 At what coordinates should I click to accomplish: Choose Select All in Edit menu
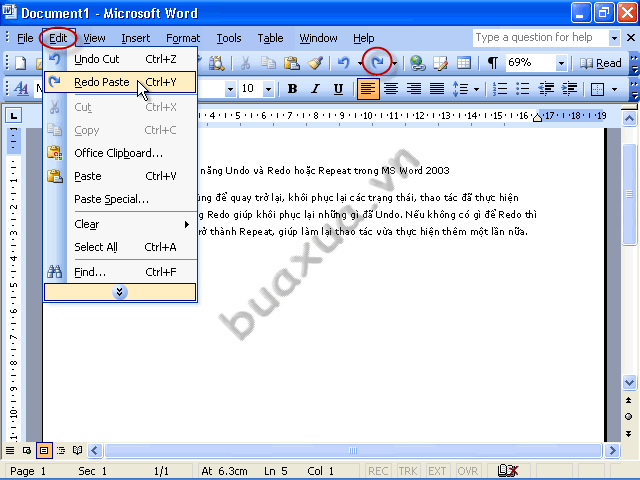pyautogui.click(x=120, y=247)
